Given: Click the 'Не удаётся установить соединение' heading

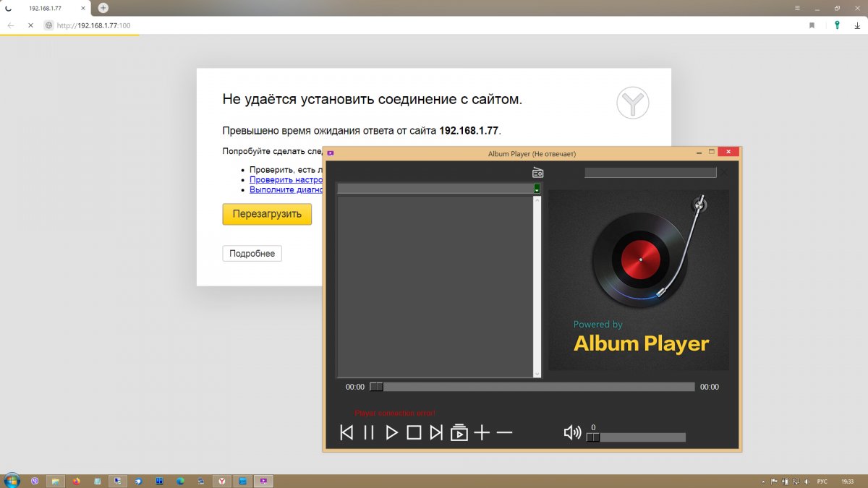Looking at the screenshot, I should (x=372, y=100).
